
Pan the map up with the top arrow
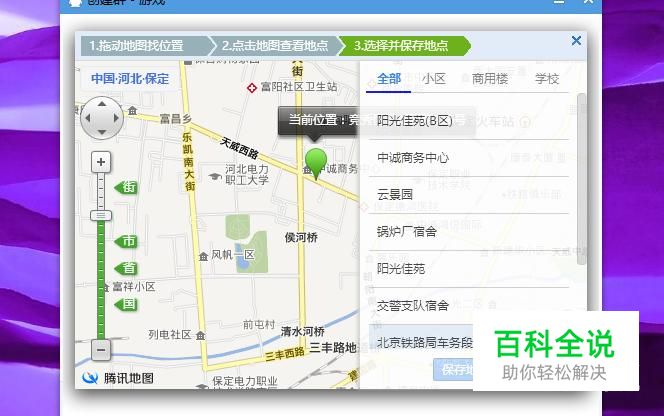pyautogui.click(x=102, y=104)
